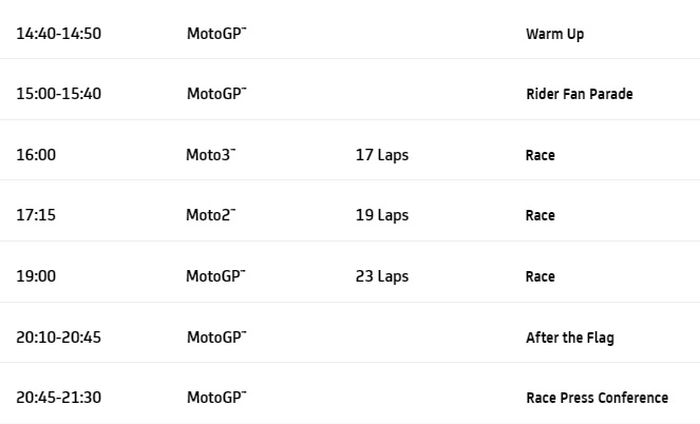This screenshot has width=700, height=424.
Task: Click the 15:00-15:40 time slot
Action: 58,94
